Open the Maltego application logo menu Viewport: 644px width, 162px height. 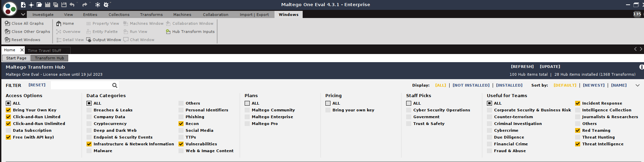point(10,9)
